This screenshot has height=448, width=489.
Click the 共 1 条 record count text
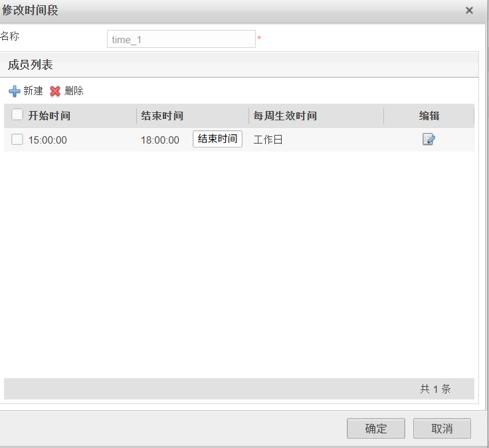coord(435,389)
